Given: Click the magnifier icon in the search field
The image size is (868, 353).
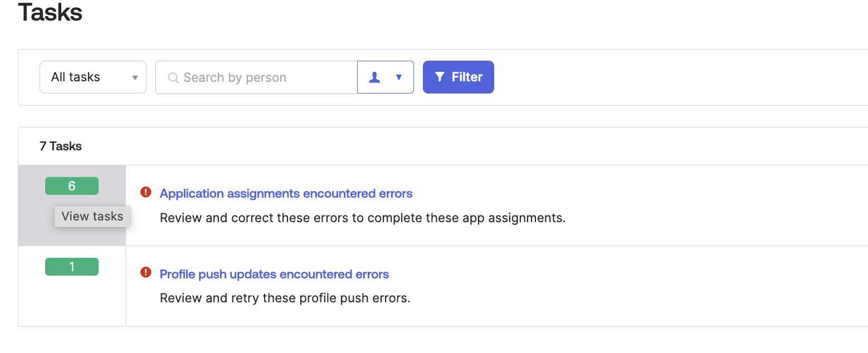Looking at the screenshot, I should point(173,78).
